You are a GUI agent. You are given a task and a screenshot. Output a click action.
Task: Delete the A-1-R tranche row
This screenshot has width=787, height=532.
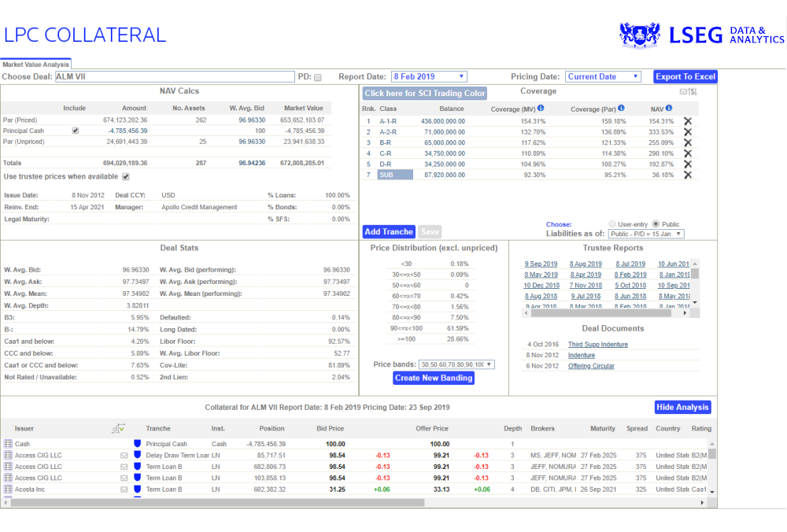pos(687,121)
